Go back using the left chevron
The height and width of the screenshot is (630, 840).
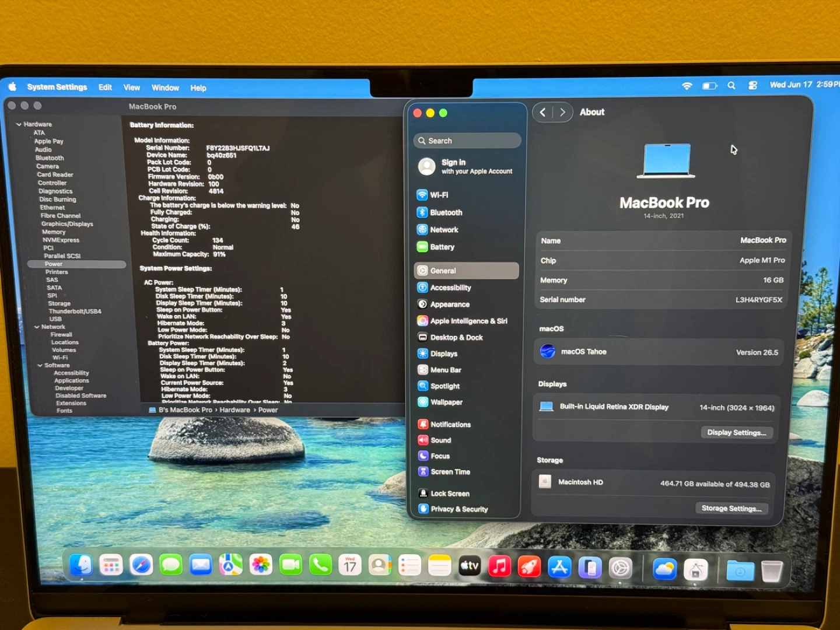[x=542, y=112]
